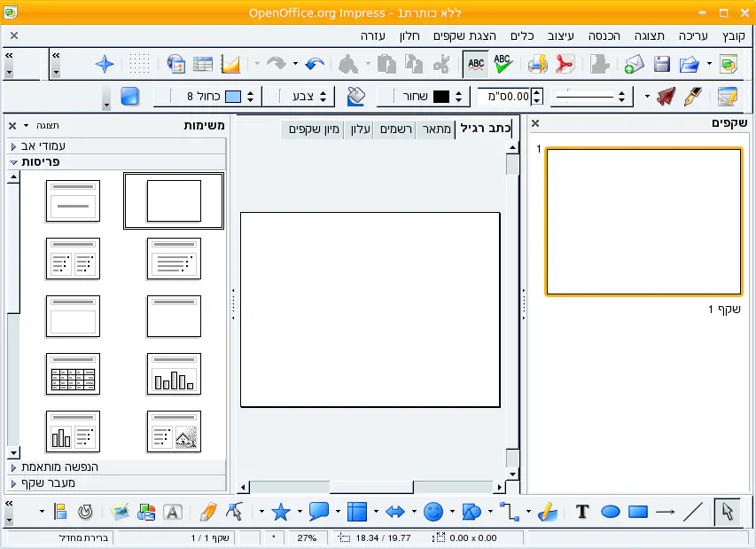The image size is (756, 549).
Task: Pick the Rectangle drawing tool
Action: (x=637, y=512)
